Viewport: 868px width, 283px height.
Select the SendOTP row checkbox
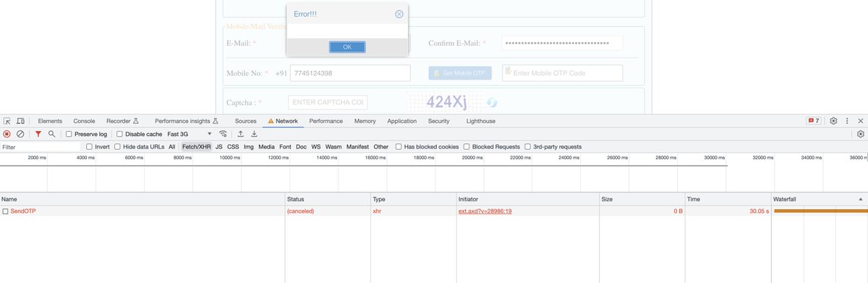5,211
